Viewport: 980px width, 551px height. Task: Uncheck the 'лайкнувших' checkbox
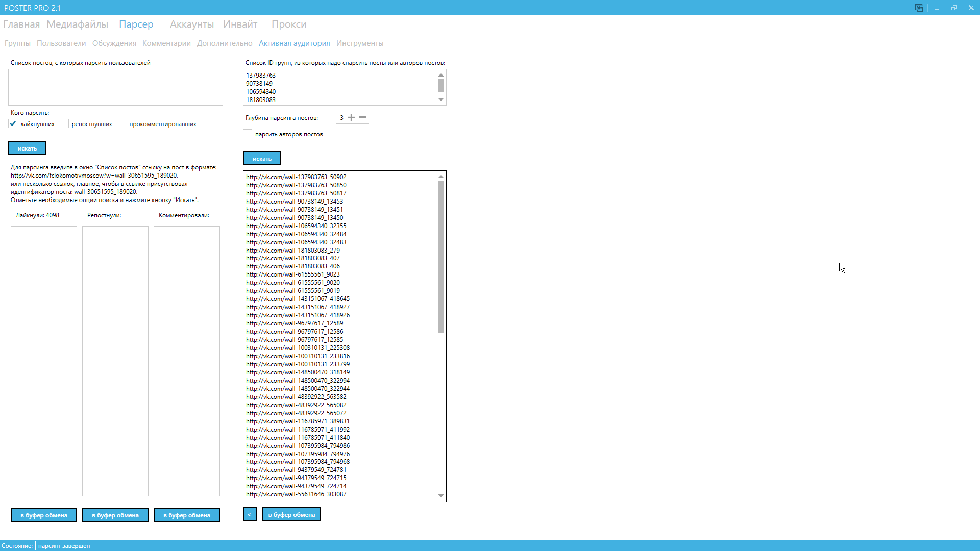click(x=13, y=124)
